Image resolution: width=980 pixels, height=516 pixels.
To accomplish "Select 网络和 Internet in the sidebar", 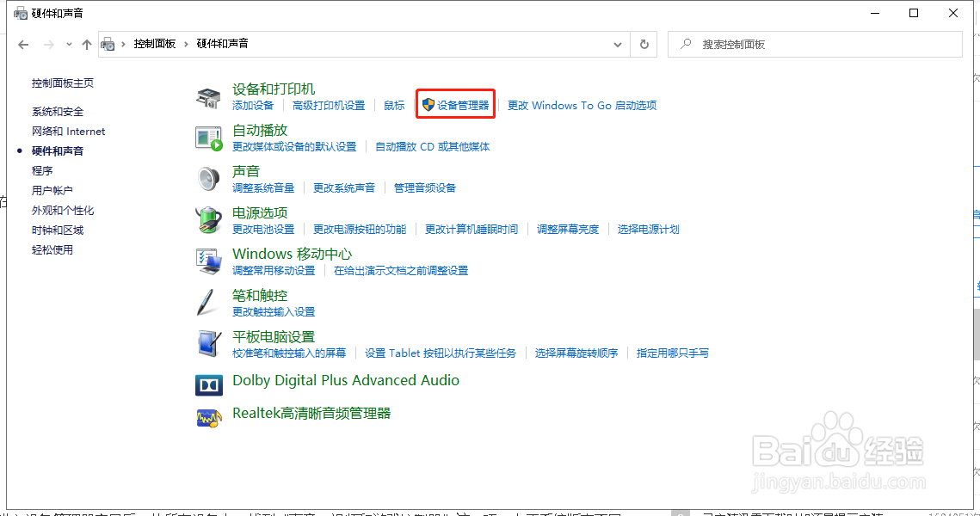I will click(69, 132).
